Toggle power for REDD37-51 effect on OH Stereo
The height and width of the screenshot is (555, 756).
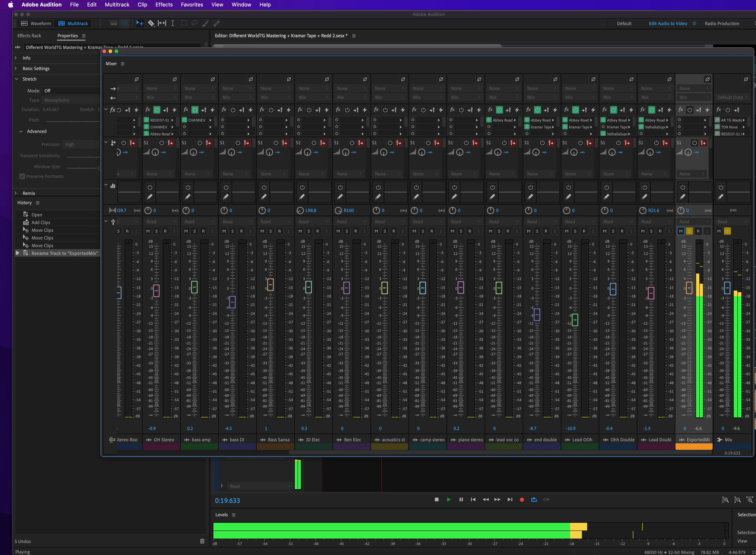click(x=146, y=120)
